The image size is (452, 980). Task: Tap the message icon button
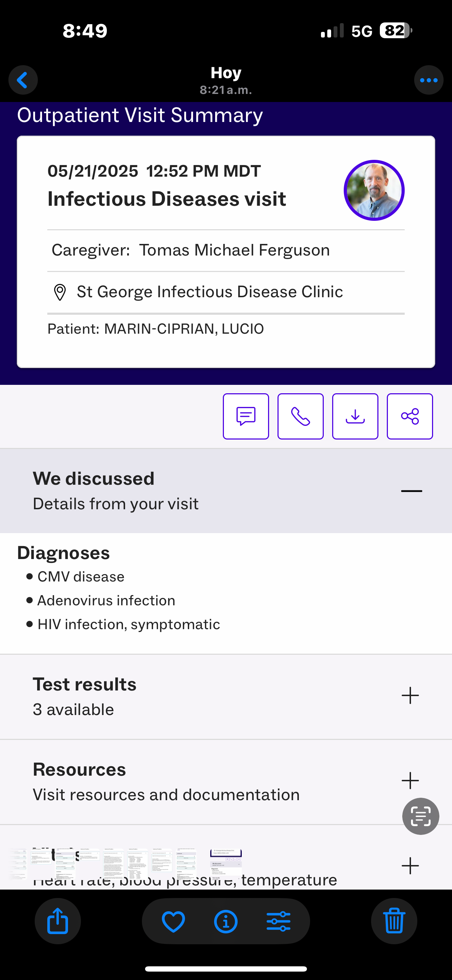246,416
